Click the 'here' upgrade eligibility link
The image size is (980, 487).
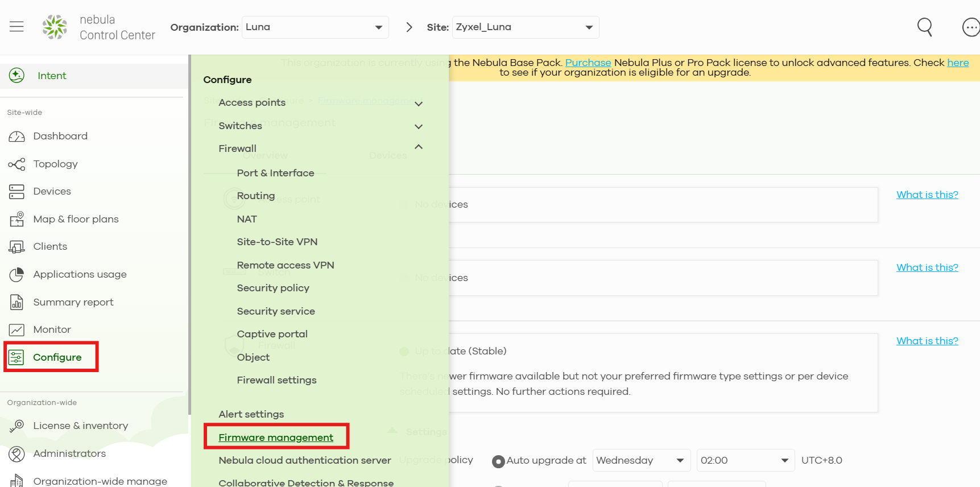click(958, 63)
